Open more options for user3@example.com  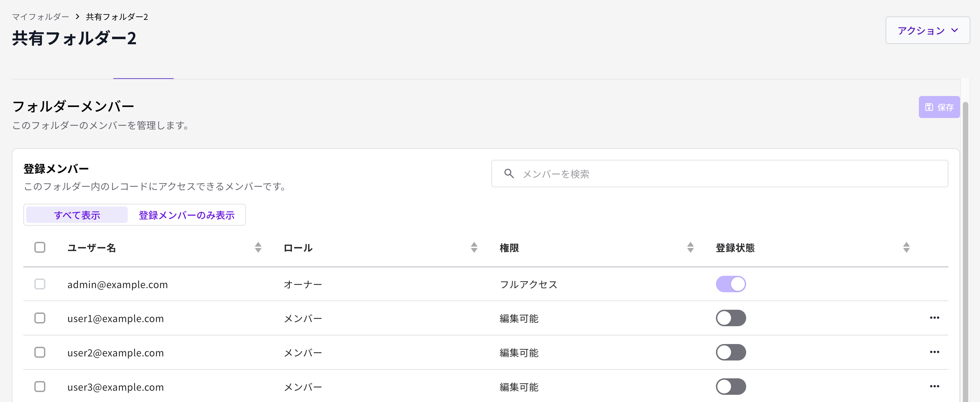point(935,386)
